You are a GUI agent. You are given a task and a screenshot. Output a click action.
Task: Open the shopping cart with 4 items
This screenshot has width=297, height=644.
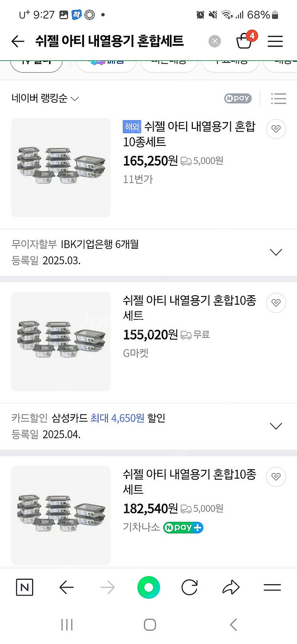244,41
